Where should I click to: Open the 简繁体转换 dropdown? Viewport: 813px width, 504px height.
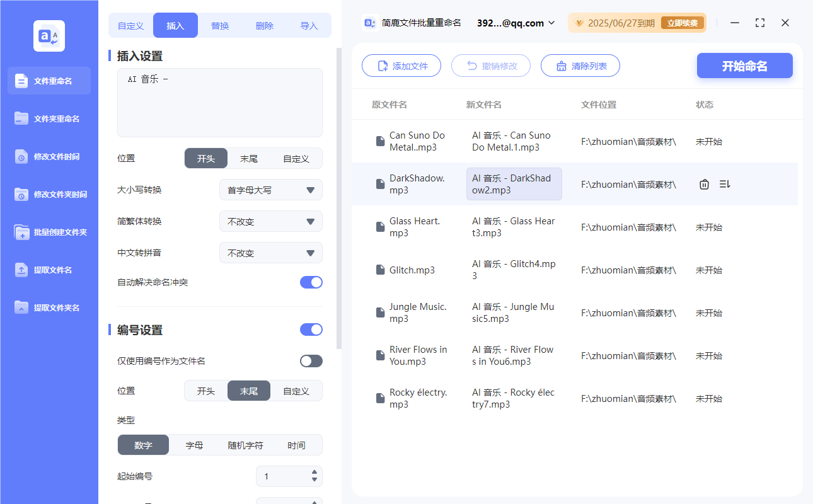270,221
